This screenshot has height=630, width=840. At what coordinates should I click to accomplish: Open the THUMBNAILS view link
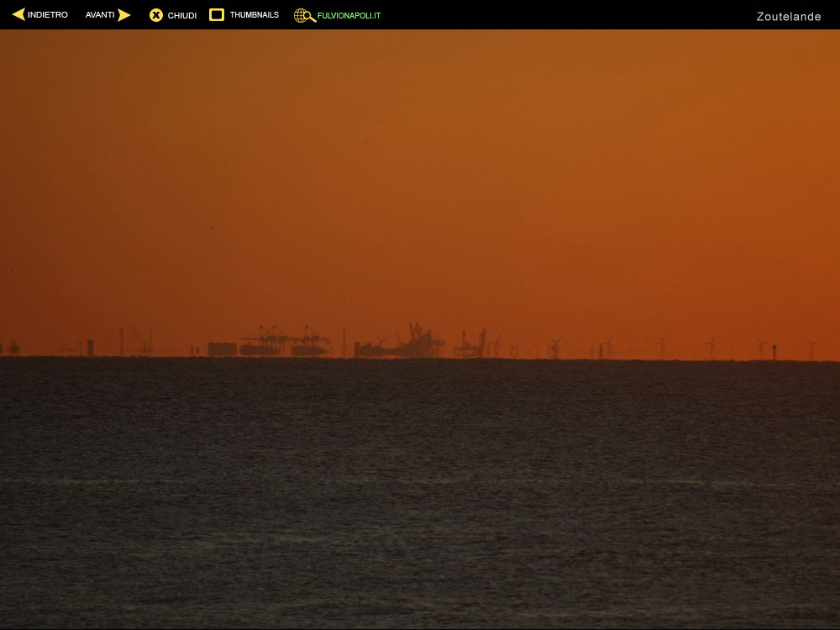pos(255,15)
